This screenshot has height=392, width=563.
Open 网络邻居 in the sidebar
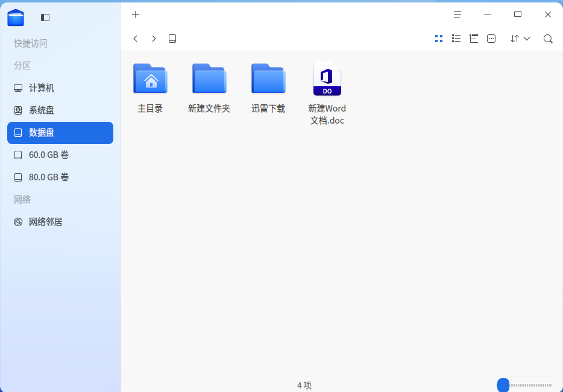pyautogui.click(x=60, y=222)
